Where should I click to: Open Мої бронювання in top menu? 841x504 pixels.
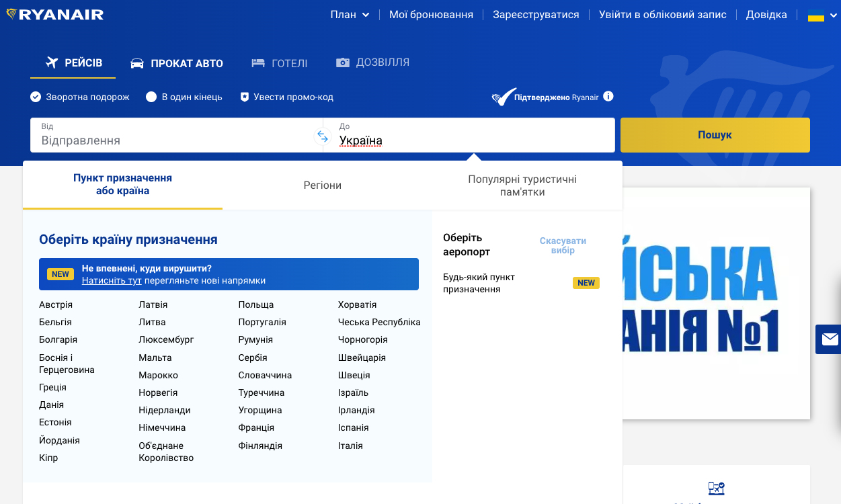pos(431,14)
